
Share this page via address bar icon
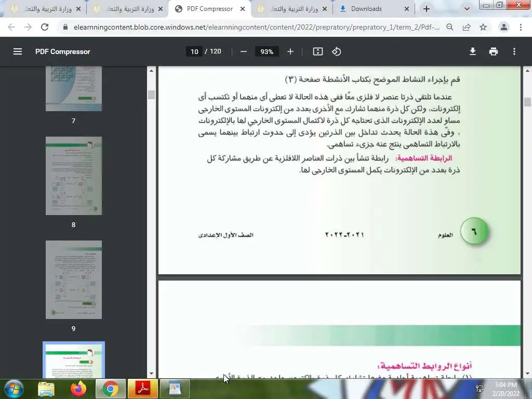point(467,27)
